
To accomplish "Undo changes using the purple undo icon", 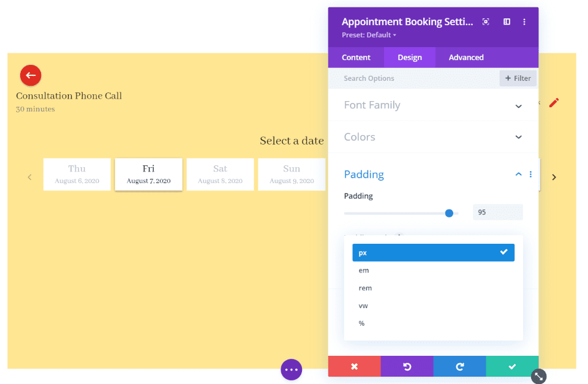I will [x=407, y=366].
